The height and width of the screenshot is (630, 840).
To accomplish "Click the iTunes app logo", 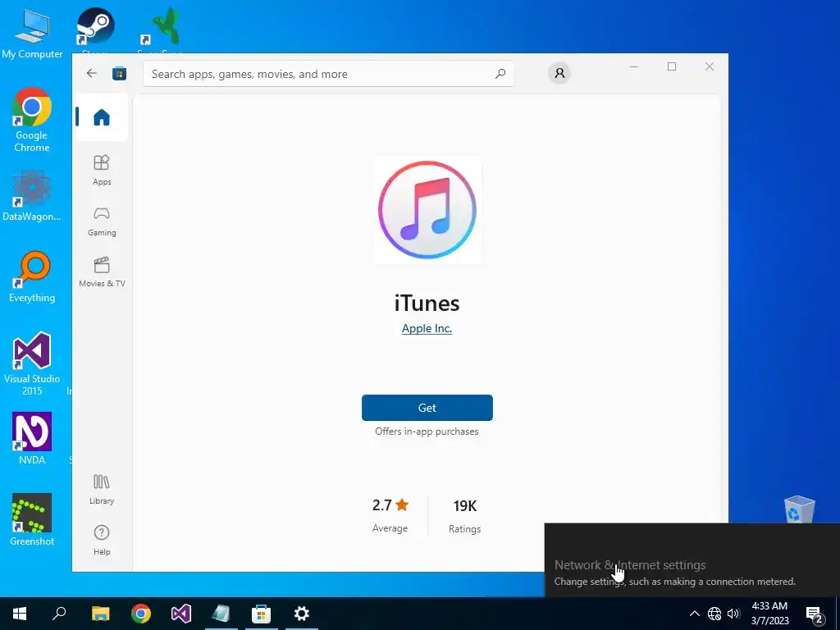I will point(427,210).
